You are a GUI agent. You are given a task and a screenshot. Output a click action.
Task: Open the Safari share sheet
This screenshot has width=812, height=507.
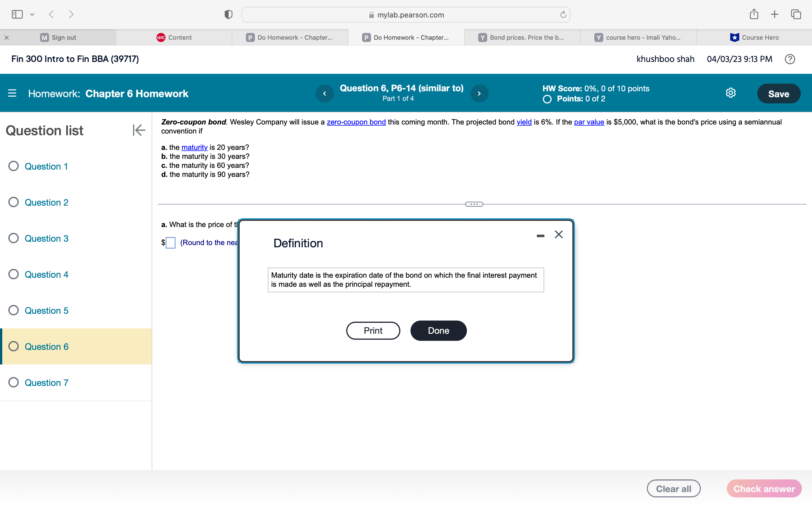tap(754, 14)
